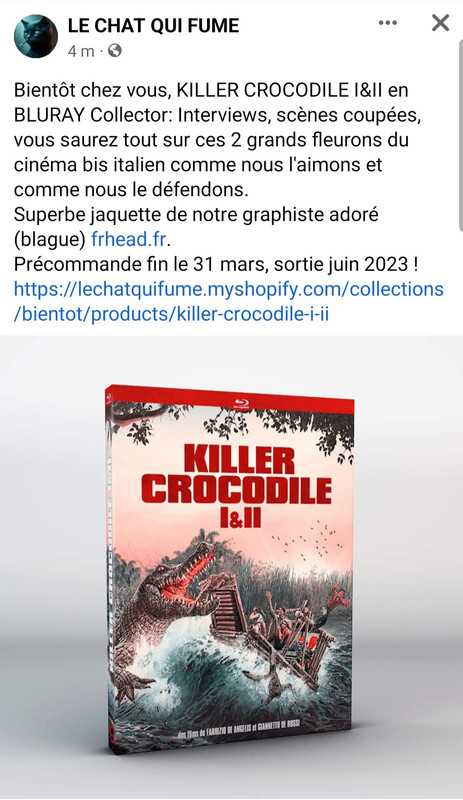Open the Killer Crocodile Blu-ray cover image

click(x=231, y=567)
